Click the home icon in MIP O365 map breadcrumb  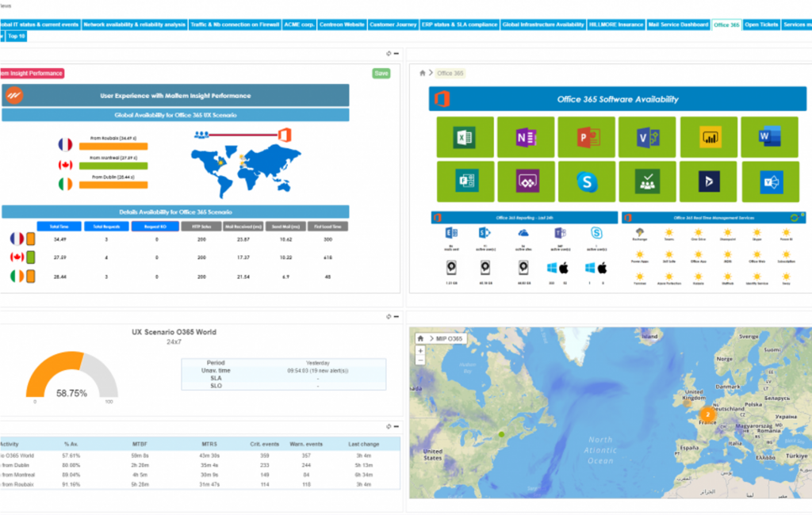(420, 338)
